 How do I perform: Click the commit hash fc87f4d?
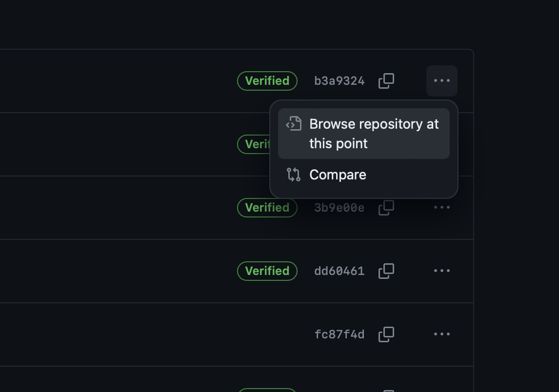point(339,334)
